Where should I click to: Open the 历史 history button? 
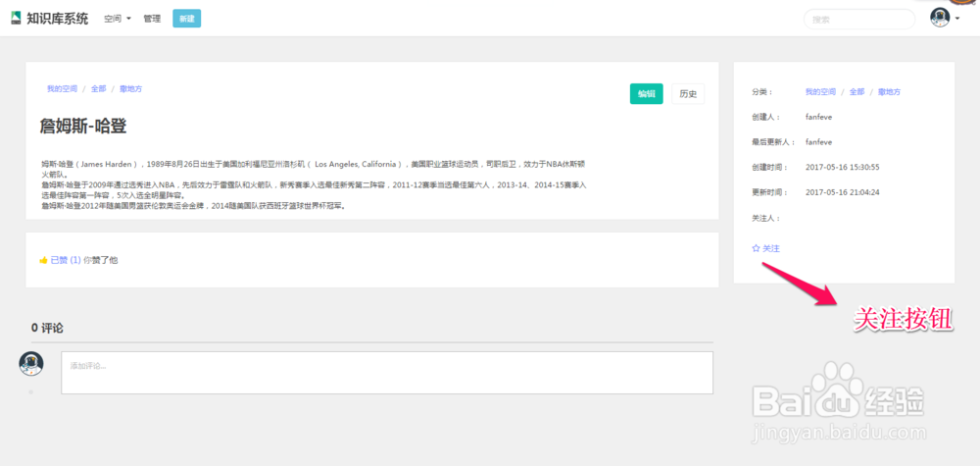(x=688, y=94)
